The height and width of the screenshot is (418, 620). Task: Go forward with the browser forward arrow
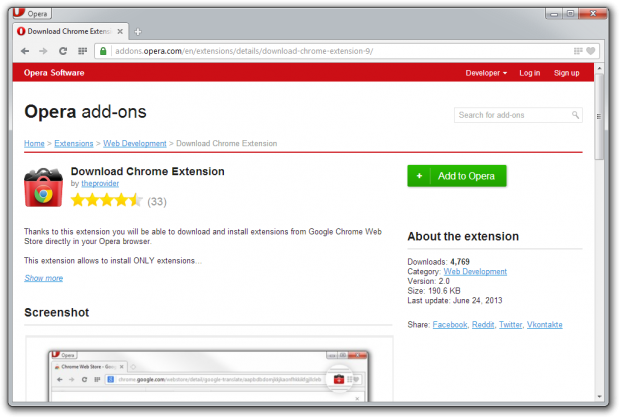[43, 51]
